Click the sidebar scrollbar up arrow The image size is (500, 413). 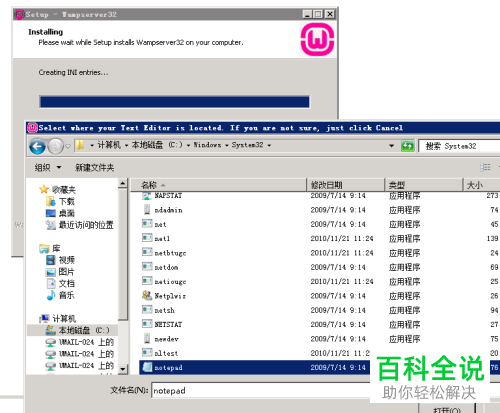coord(123,184)
